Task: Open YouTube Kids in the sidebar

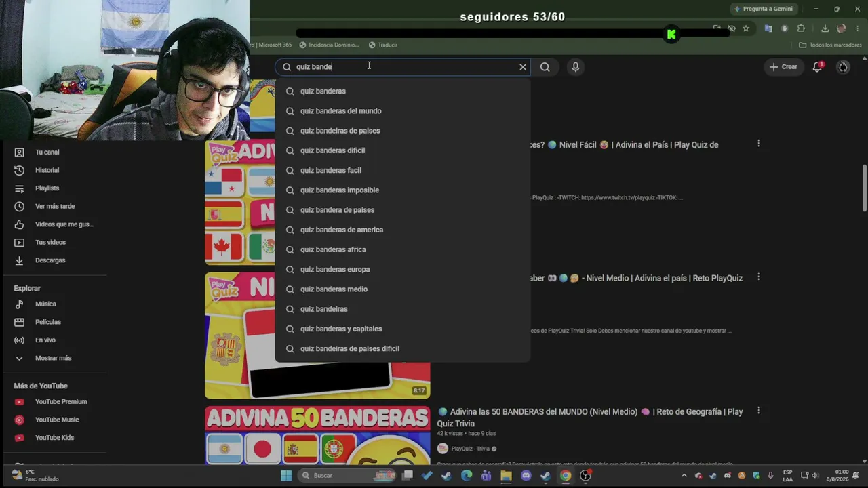Action: pyautogui.click(x=55, y=438)
